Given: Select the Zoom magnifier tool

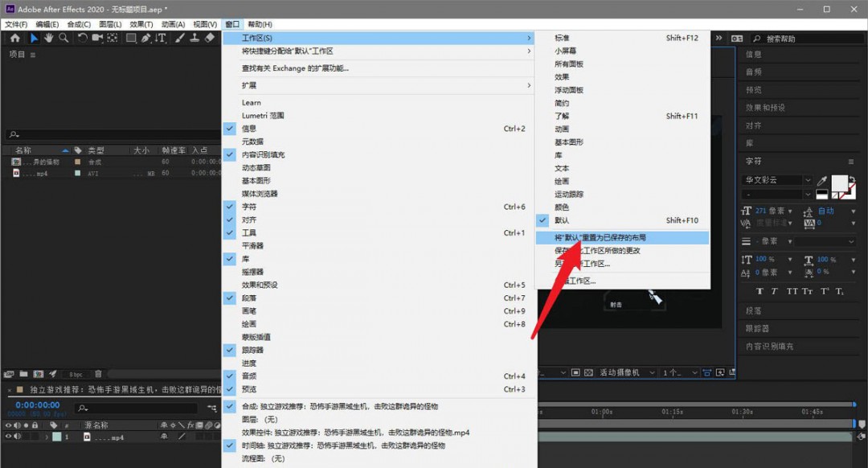Looking at the screenshot, I should pos(63,38).
